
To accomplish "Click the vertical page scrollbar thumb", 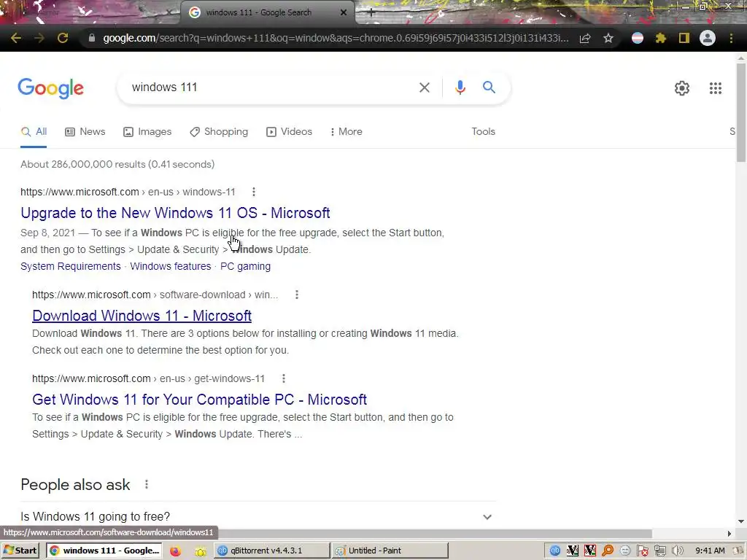I will [741, 112].
